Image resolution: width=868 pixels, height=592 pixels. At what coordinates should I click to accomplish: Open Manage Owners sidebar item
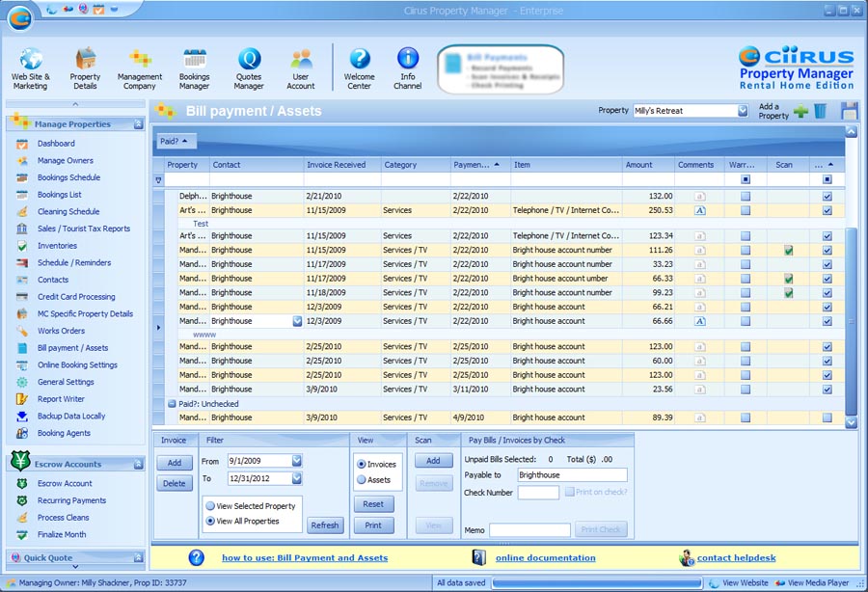tap(66, 160)
